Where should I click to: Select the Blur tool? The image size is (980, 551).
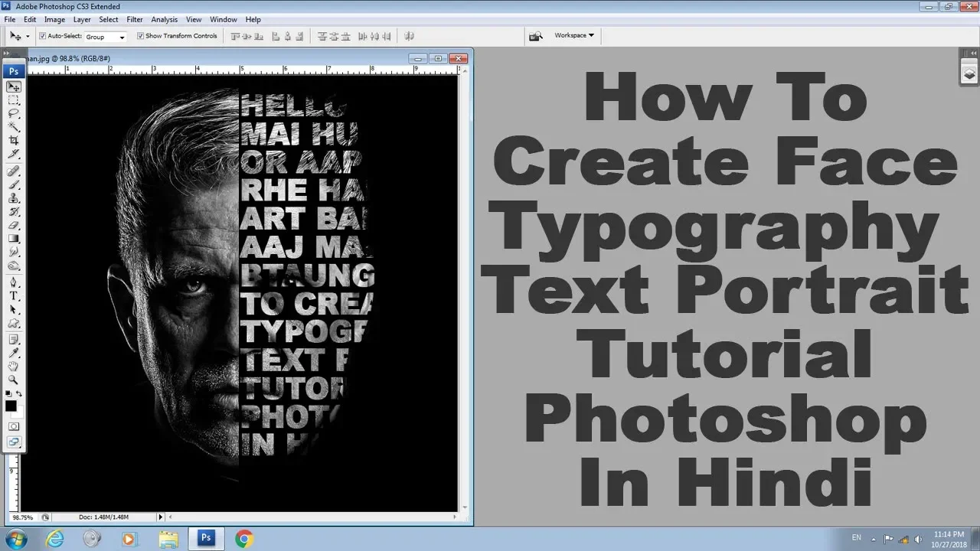click(x=14, y=253)
